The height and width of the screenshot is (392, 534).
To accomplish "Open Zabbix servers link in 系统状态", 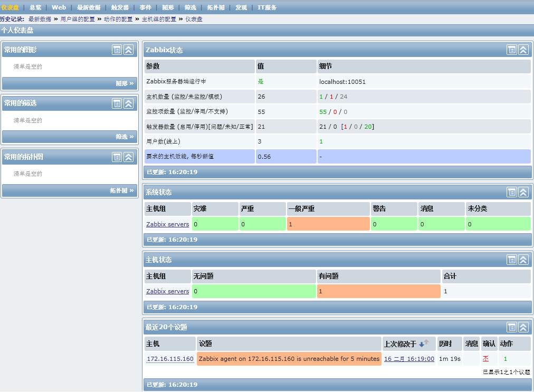I will [168, 224].
